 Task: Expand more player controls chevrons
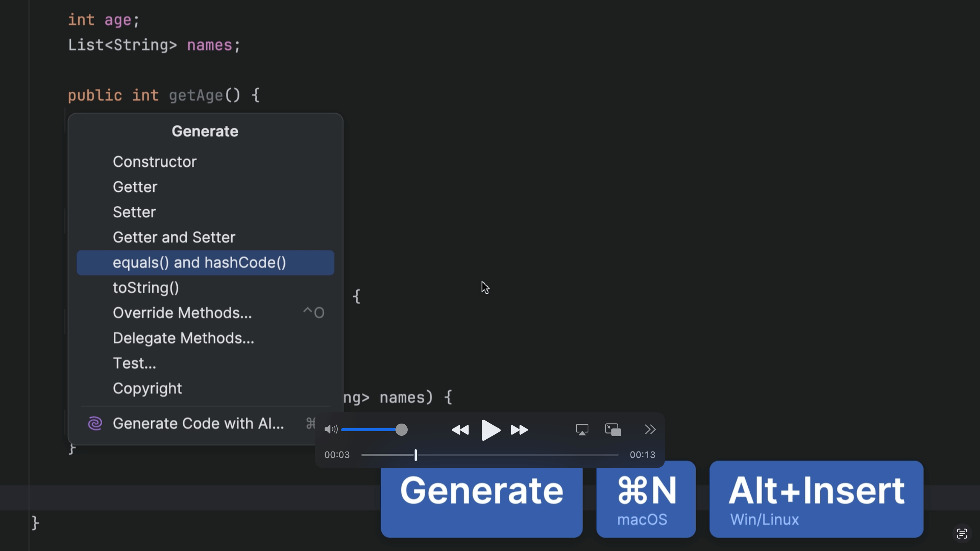pyautogui.click(x=650, y=430)
